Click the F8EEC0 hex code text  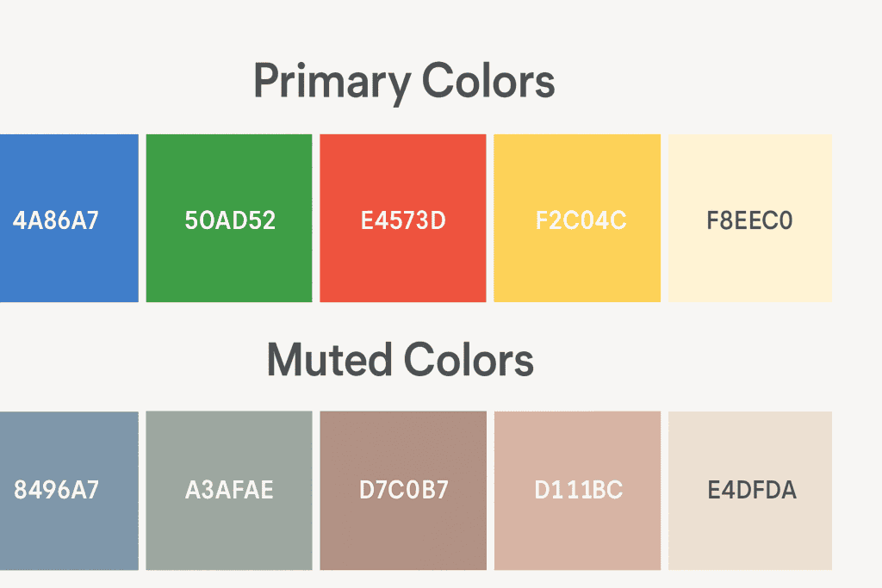tap(750, 220)
